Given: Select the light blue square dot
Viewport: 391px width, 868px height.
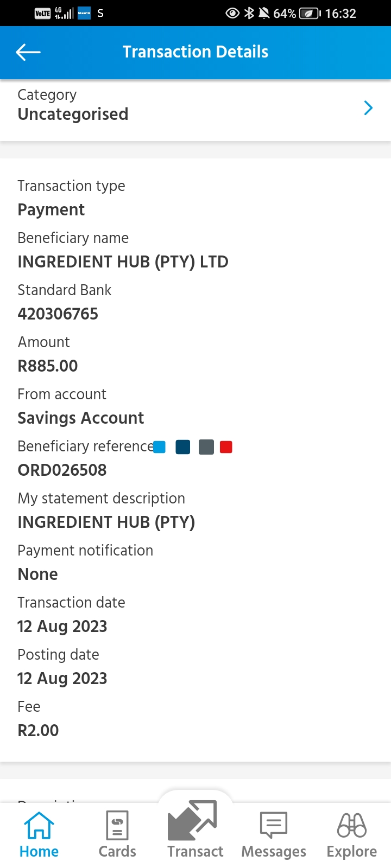Looking at the screenshot, I should point(159,447).
